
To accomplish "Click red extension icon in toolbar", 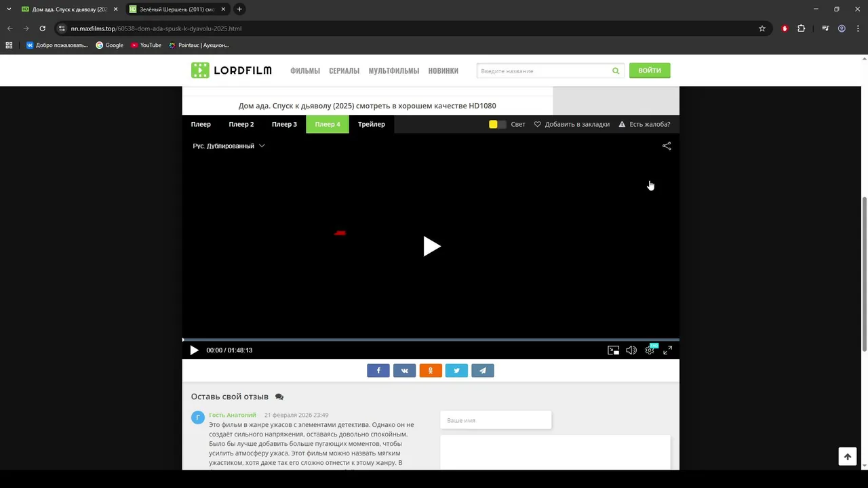I will coord(785,28).
